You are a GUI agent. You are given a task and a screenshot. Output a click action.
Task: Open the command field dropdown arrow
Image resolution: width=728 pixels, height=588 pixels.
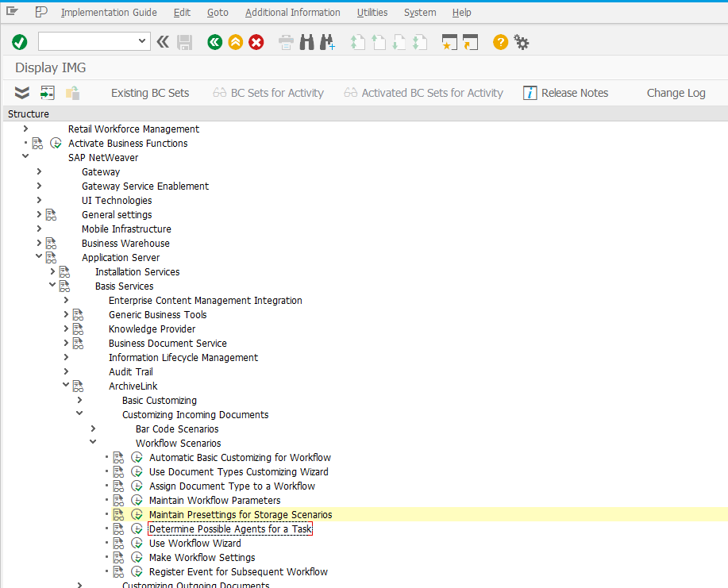coord(142,41)
